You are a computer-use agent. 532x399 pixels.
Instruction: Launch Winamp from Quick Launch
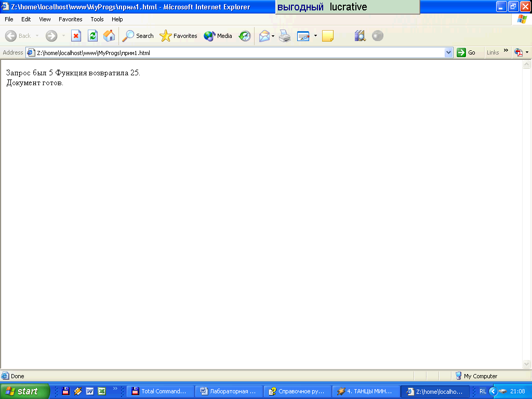pos(78,391)
